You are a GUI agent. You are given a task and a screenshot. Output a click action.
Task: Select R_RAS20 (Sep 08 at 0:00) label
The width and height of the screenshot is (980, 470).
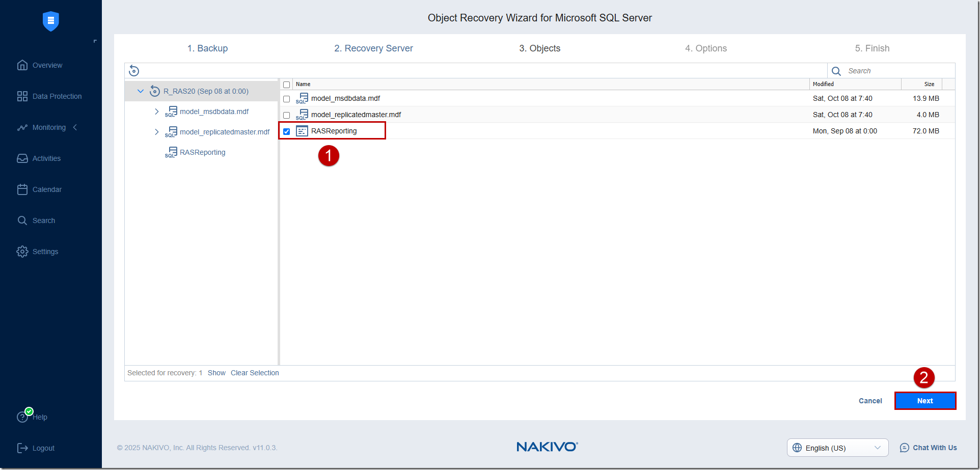click(x=206, y=91)
